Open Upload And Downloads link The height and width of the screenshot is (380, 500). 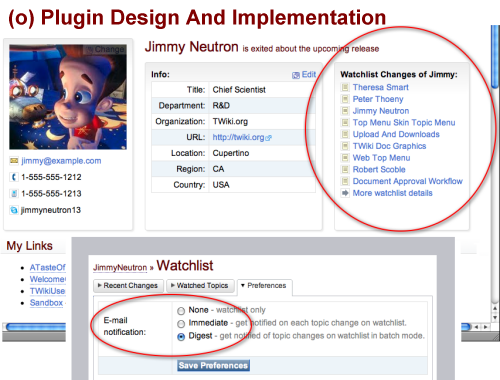point(396,134)
